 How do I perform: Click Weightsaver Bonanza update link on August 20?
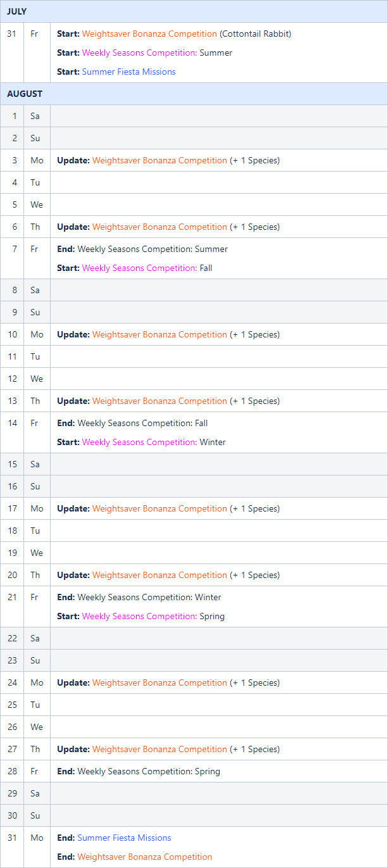160,575
